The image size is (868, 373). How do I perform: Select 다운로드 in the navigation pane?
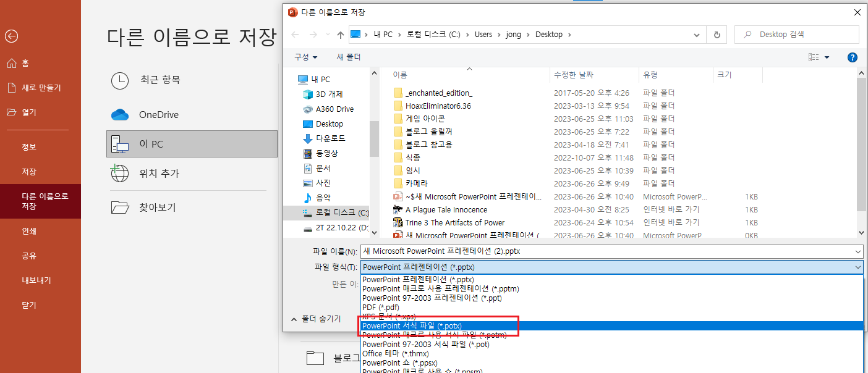330,139
